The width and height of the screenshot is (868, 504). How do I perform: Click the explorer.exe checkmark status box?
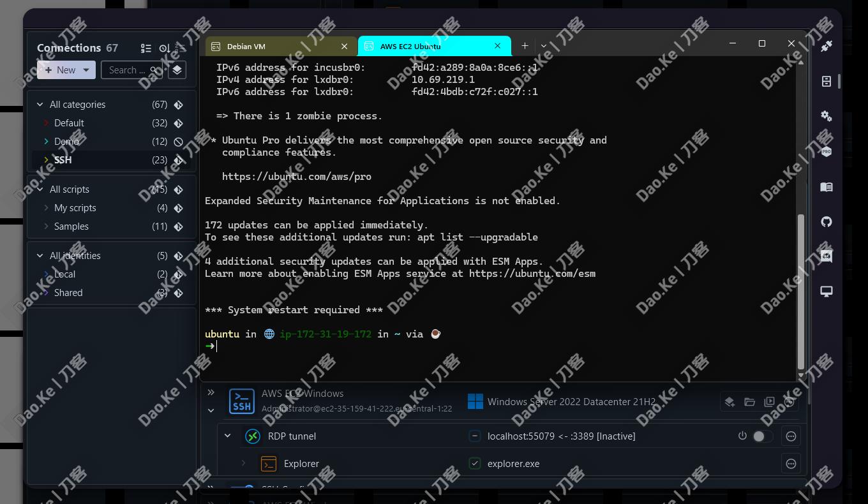pyautogui.click(x=475, y=464)
